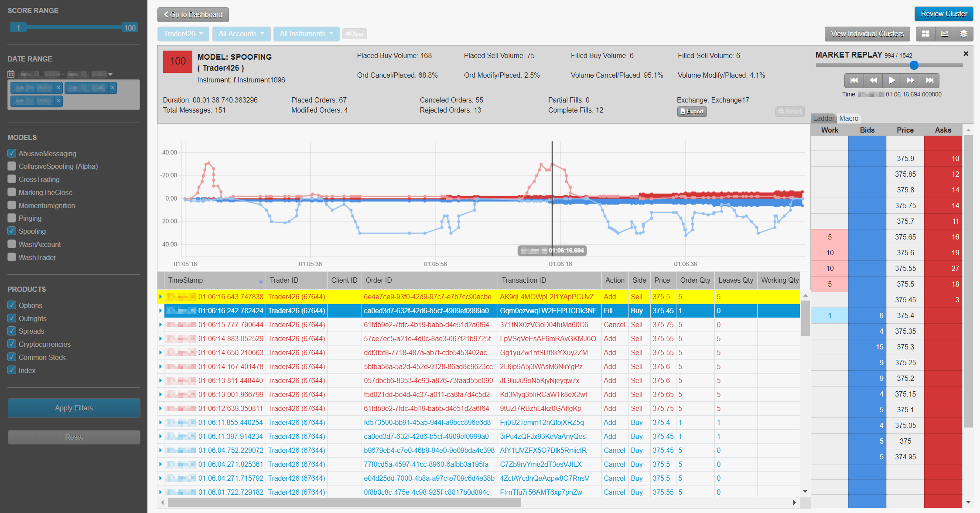Skip to the last replay message
The width and height of the screenshot is (980, 513).
click(929, 80)
